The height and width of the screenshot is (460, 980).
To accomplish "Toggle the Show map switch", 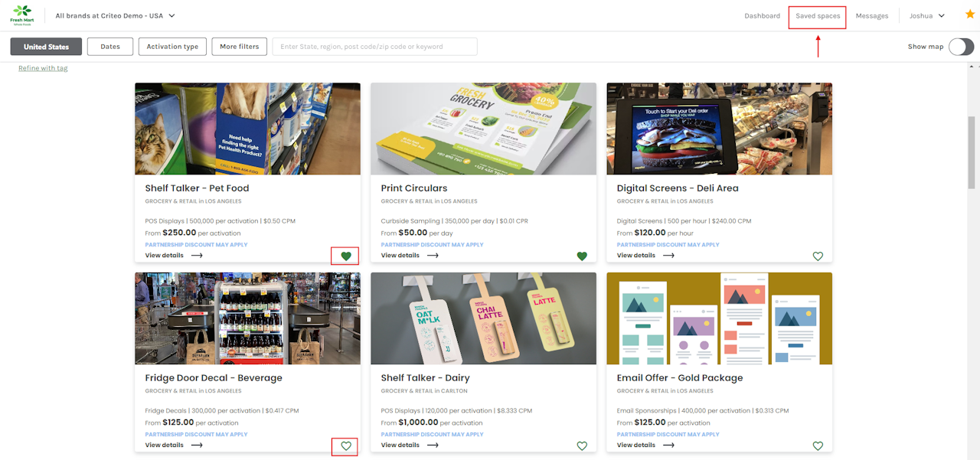I will click(x=961, y=47).
